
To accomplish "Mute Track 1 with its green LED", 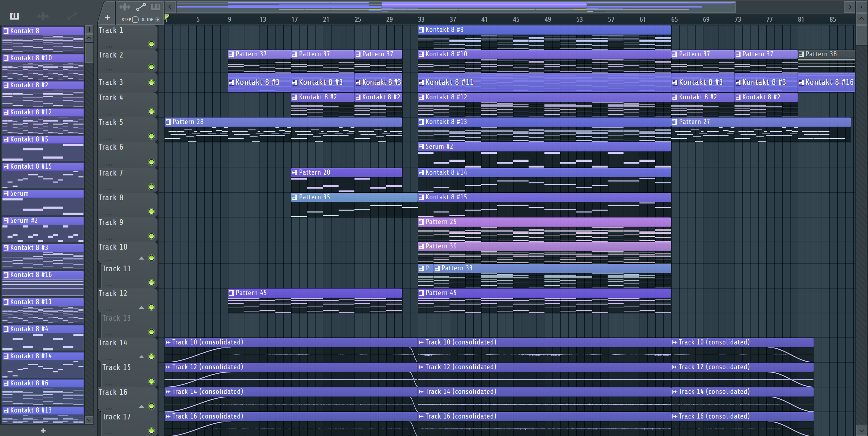I will (x=152, y=44).
